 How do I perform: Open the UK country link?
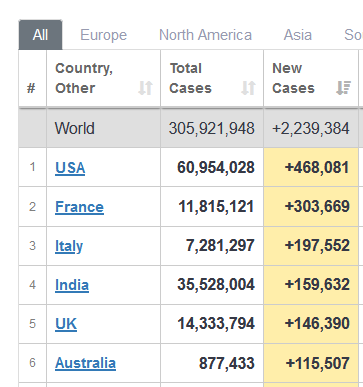66,324
